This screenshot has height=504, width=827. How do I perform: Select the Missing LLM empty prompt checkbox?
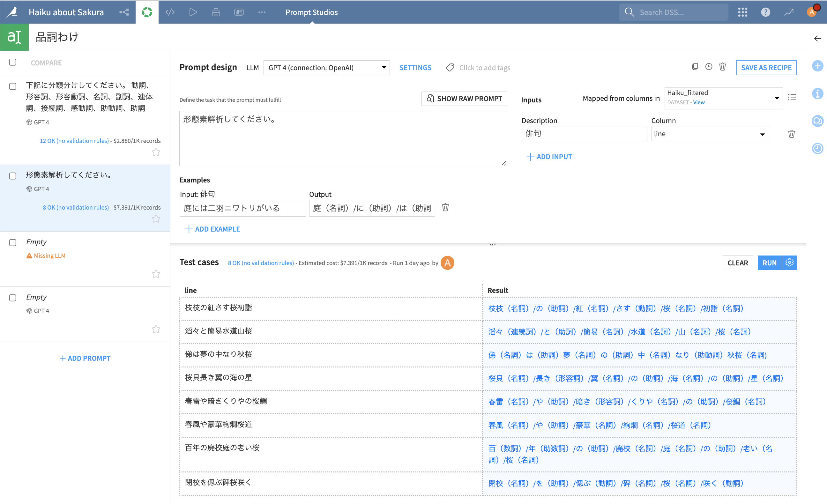tap(13, 243)
